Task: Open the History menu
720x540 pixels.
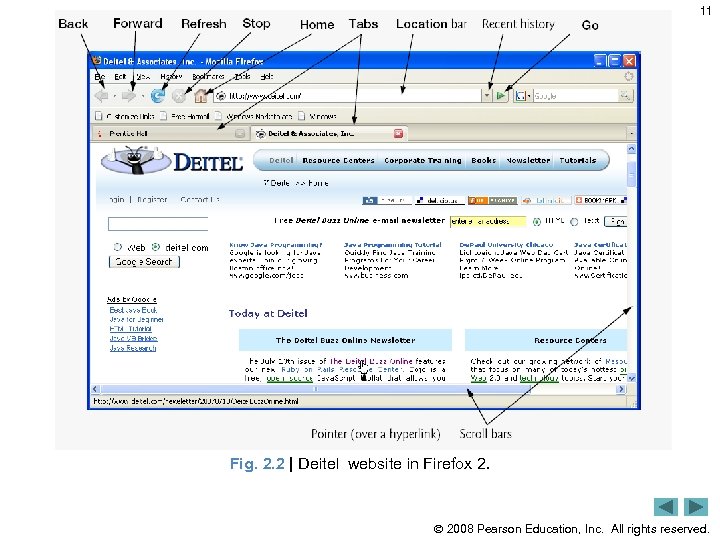Action: pyautogui.click(x=171, y=77)
